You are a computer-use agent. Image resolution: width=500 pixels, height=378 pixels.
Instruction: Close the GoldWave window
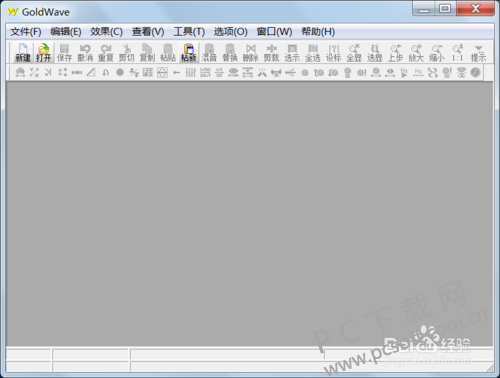point(475,9)
